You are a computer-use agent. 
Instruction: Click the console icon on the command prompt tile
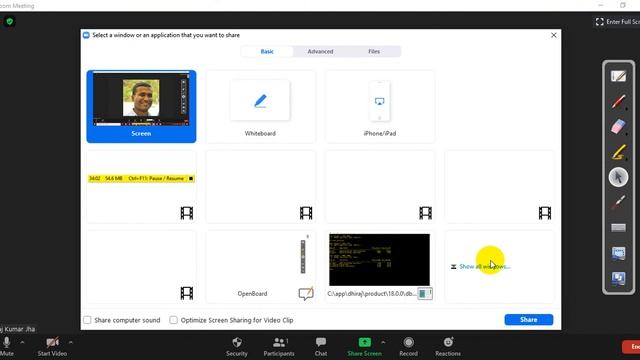[x=425, y=293]
